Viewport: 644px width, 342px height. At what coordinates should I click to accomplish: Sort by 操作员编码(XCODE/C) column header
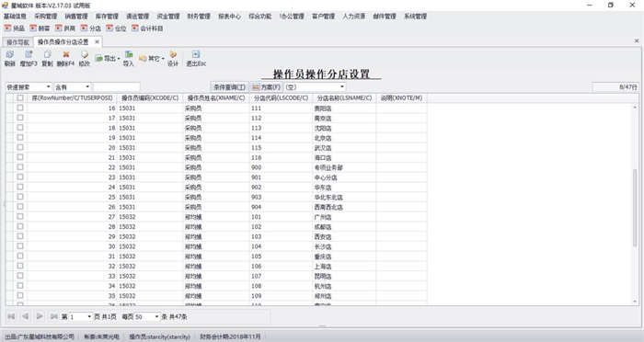(150, 98)
